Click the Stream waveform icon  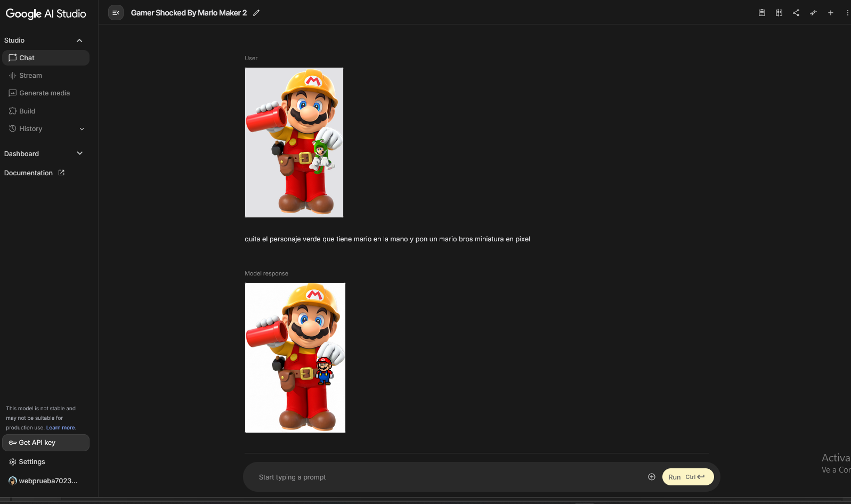coord(13,76)
